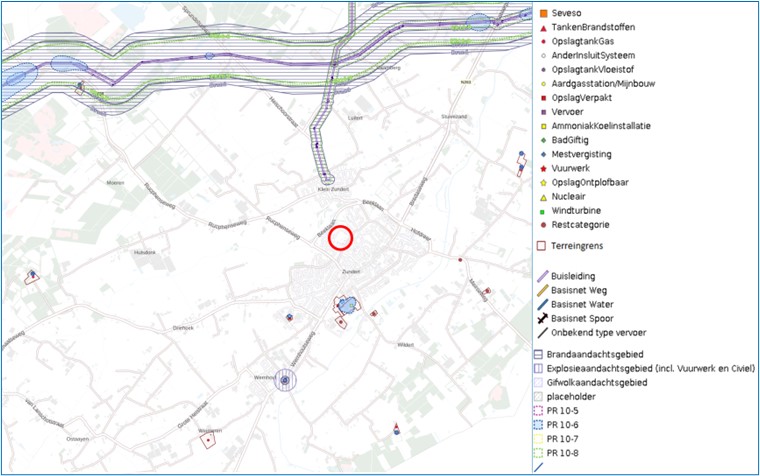Click the blue Mestvergisting diamond symbol
760x476 pixels.
pyautogui.click(x=543, y=155)
